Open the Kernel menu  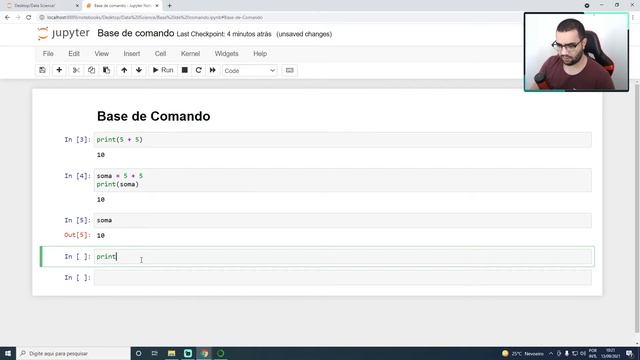[x=190, y=53]
